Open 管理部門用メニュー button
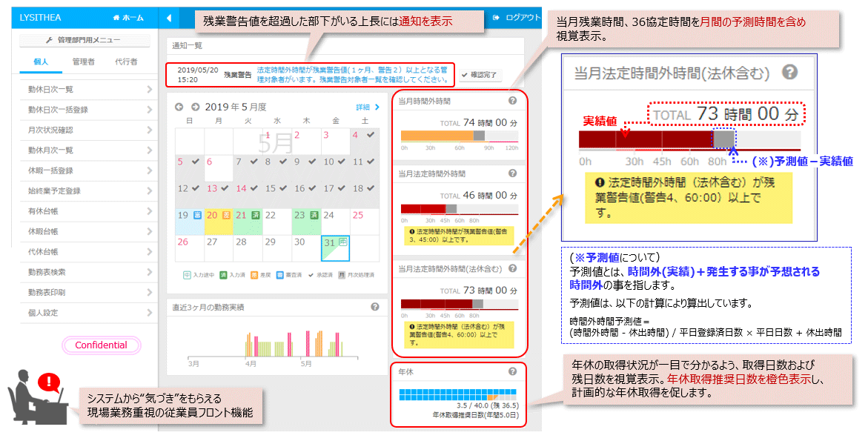The height and width of the screenshot is (441, 868). coord(83,40)
